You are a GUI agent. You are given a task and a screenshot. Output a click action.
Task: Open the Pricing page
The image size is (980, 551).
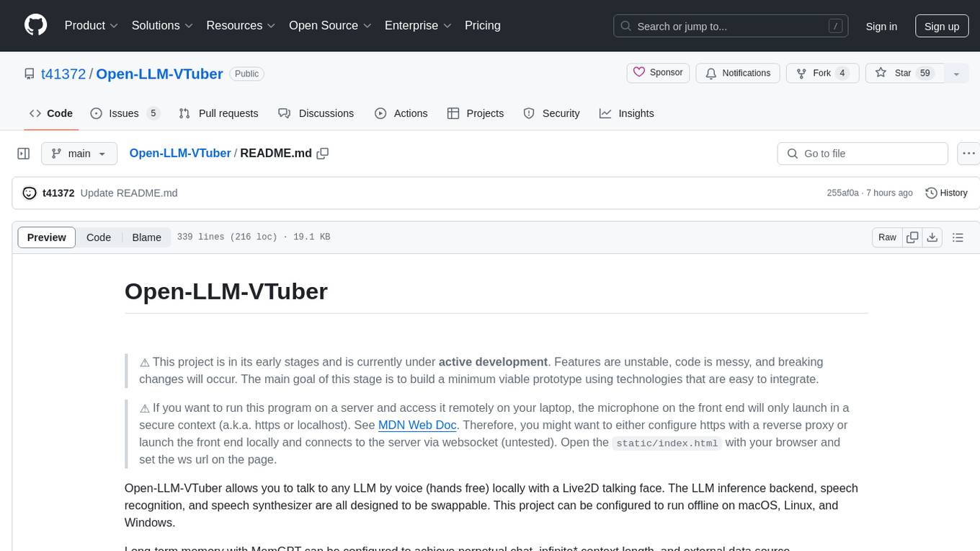pos(482,25)
